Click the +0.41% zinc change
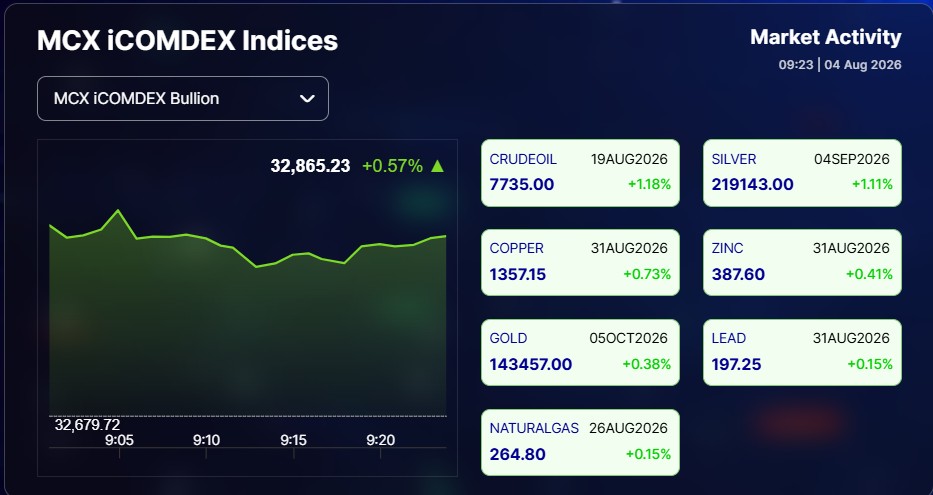 pos(869,274)
